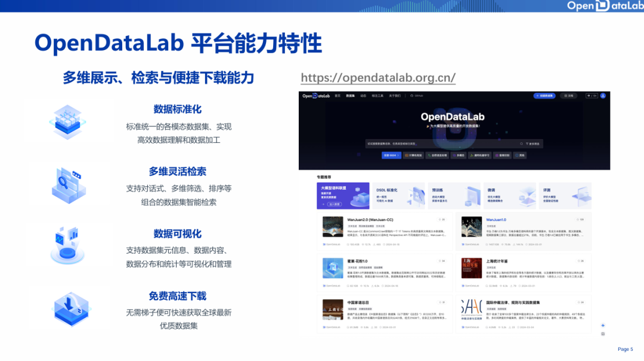Screen dimensions: 644x361
Task: Open the 微调 topic card
Action: 509,195
